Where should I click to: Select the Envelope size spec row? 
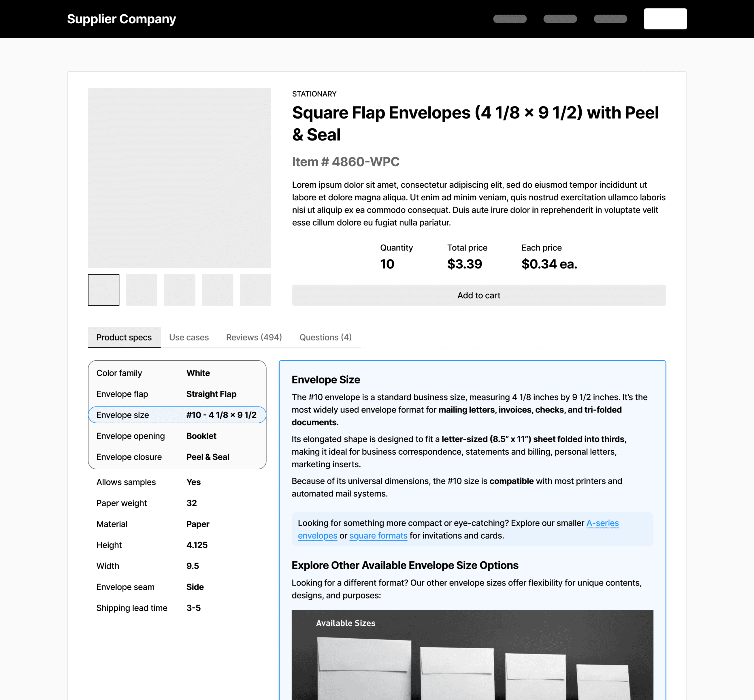point(177,415)
